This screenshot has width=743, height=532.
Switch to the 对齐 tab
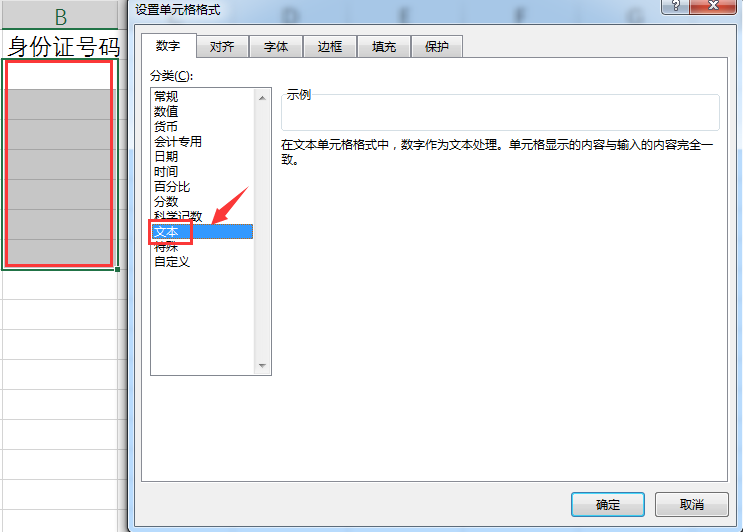[x=222, y=46]
